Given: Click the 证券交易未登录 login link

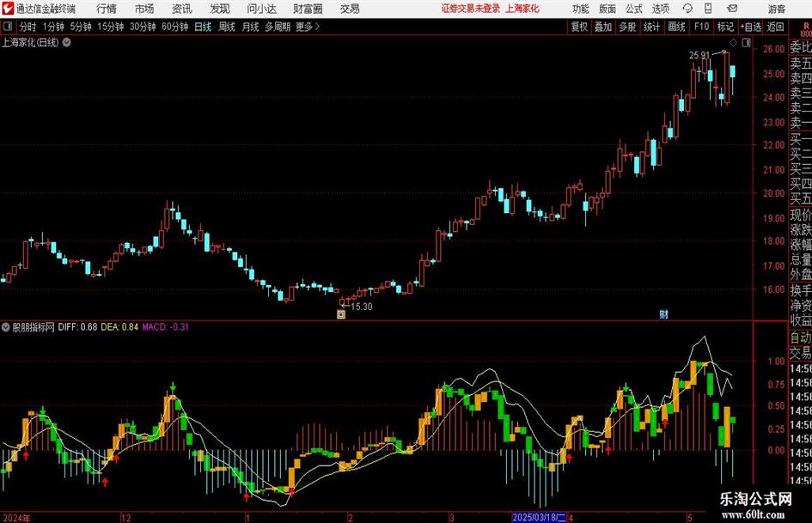Looking at the screenshot, I should [471, 9].
